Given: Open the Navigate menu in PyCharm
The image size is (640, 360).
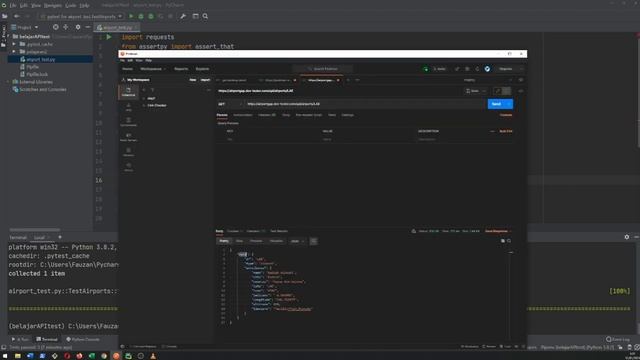Looking at the screenshot, I should (53, 5).
